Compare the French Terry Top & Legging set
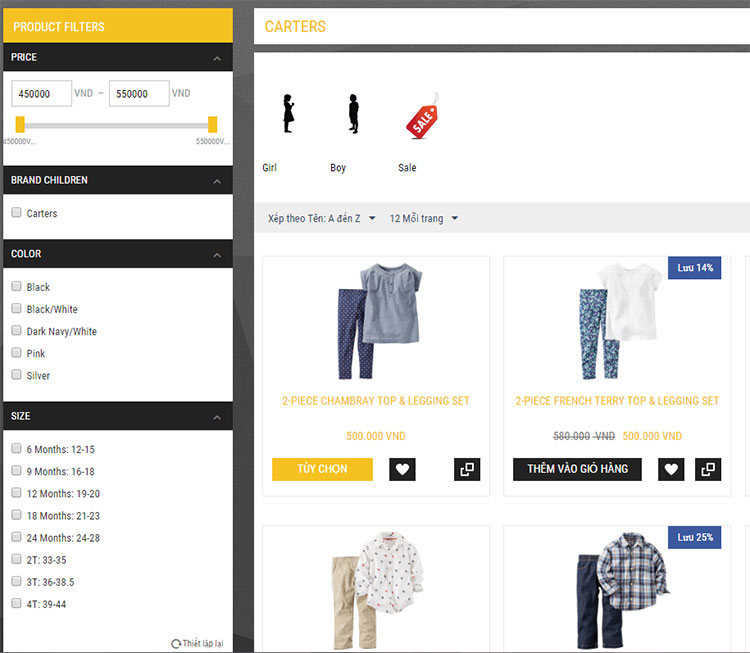 pos(708,469)
